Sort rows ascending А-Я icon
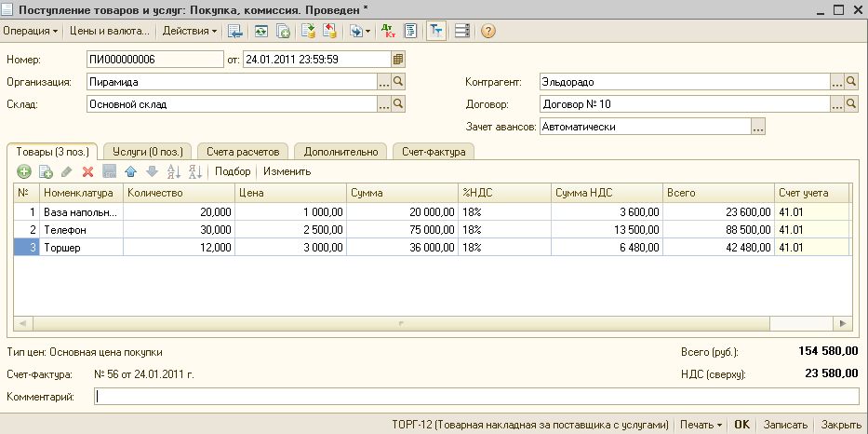The width and height of the screenshot is (868, 434). point(173,171)
